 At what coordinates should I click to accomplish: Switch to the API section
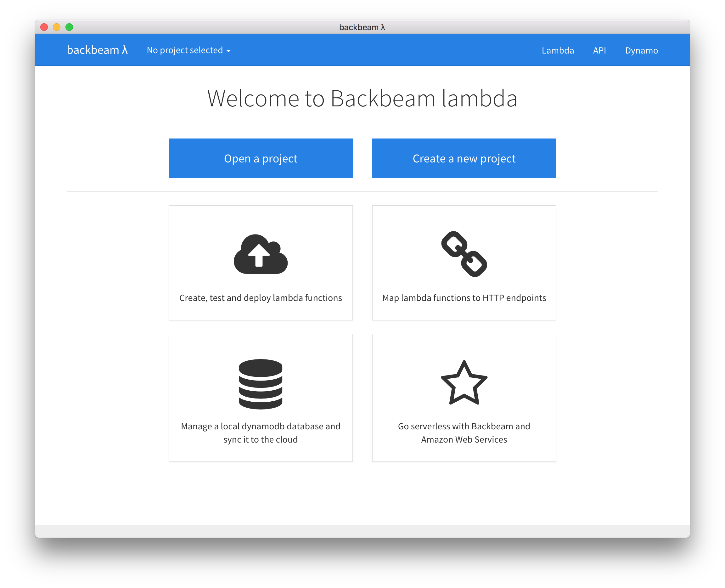[599, 50]
